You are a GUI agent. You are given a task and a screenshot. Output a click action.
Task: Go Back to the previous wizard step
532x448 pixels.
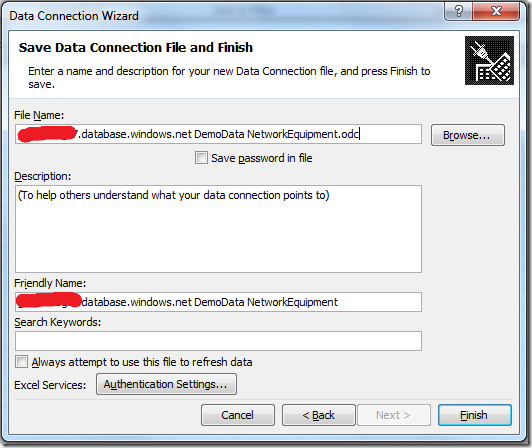point(319,415)
